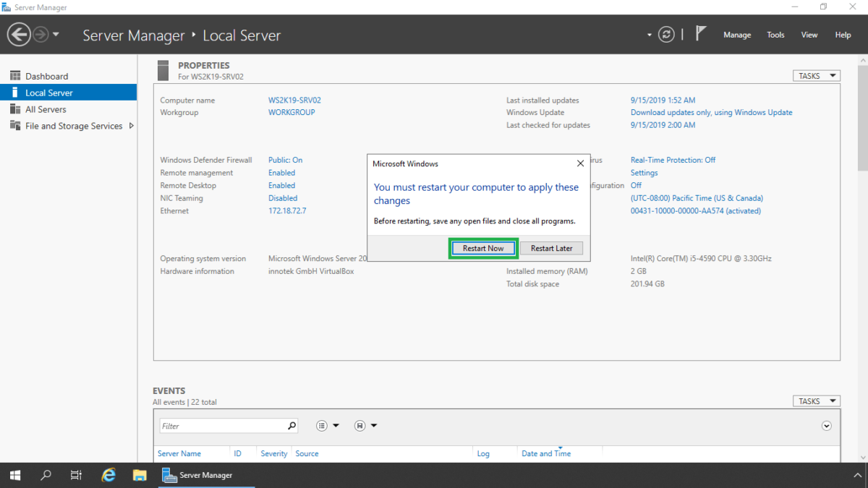Open the TASKS dropdown in Properties
The height and width of the screenshot is (488, 868).
816,75
